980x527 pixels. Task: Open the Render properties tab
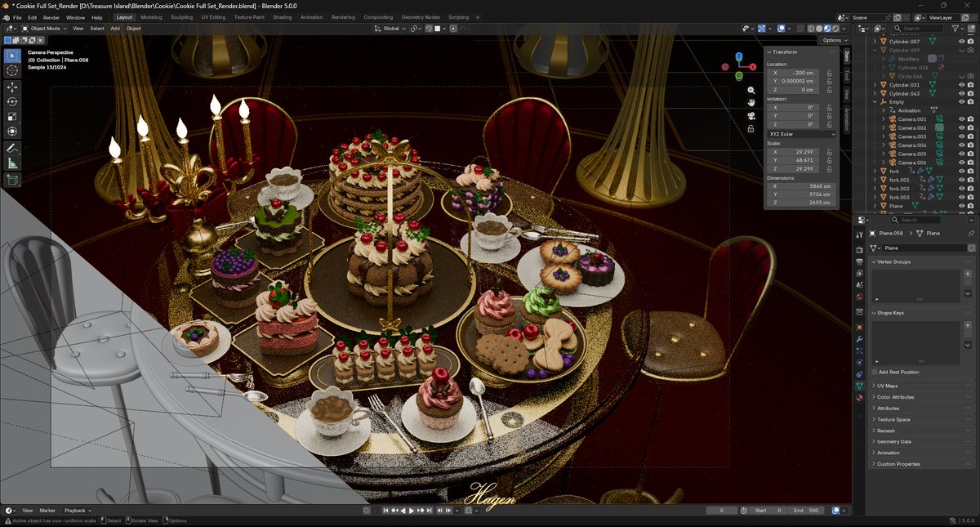pyautogui.click(x=859, y=249)
